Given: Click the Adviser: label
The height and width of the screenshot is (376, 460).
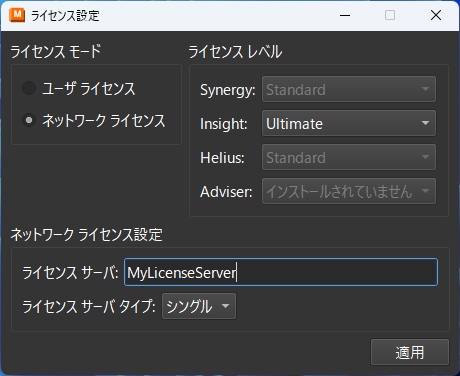Looking at the screenshot, I should pyautogui.click(x=226, y=192).
